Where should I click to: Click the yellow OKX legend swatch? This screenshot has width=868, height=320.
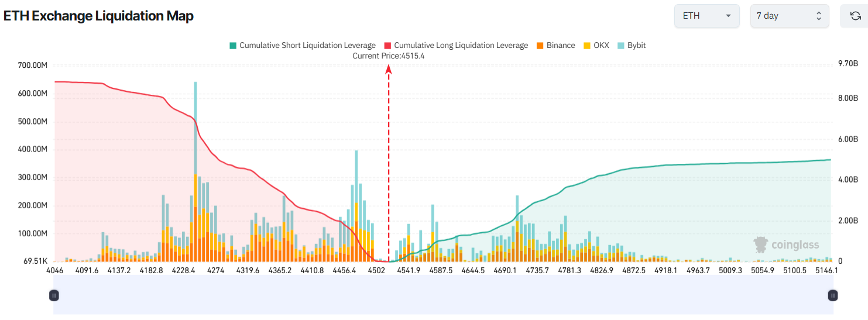pos(587,45)
